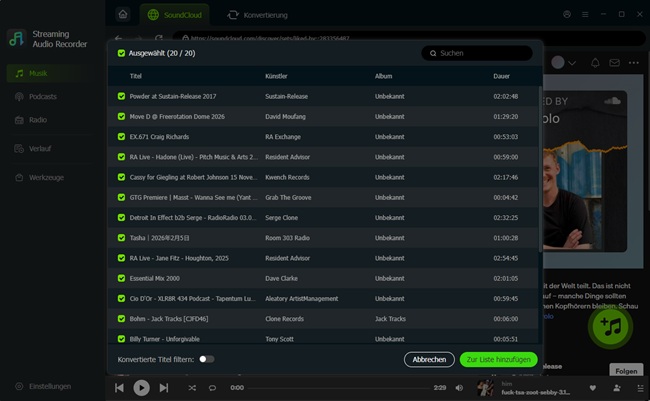The image size is (650, 401).
Task: Select Jack Tracks album cell
Action: pos(390,318)
